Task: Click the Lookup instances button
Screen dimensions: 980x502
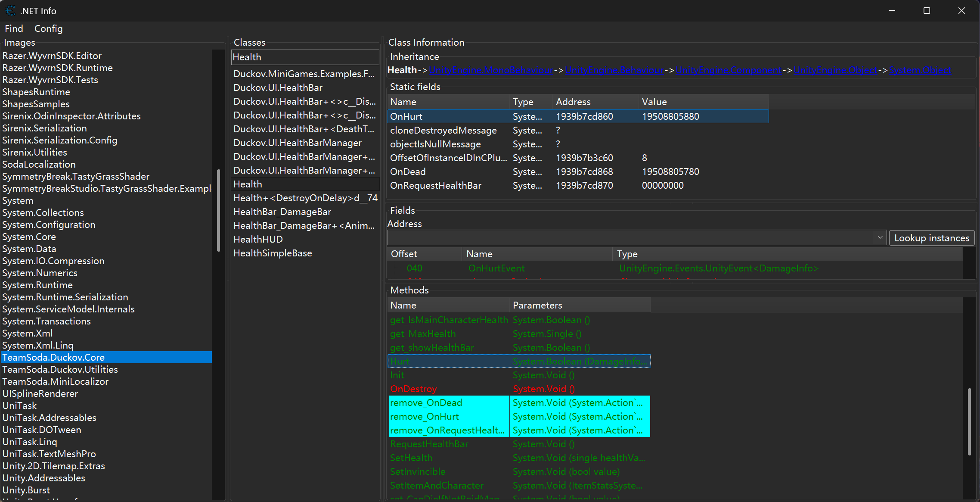Action: tap(931, 237)
